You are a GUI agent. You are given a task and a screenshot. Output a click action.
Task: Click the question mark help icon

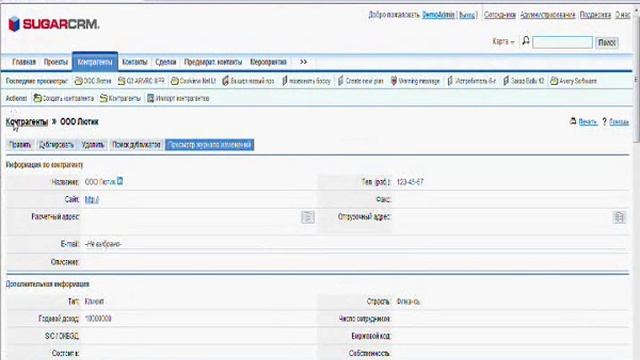(x=604, y=122)
